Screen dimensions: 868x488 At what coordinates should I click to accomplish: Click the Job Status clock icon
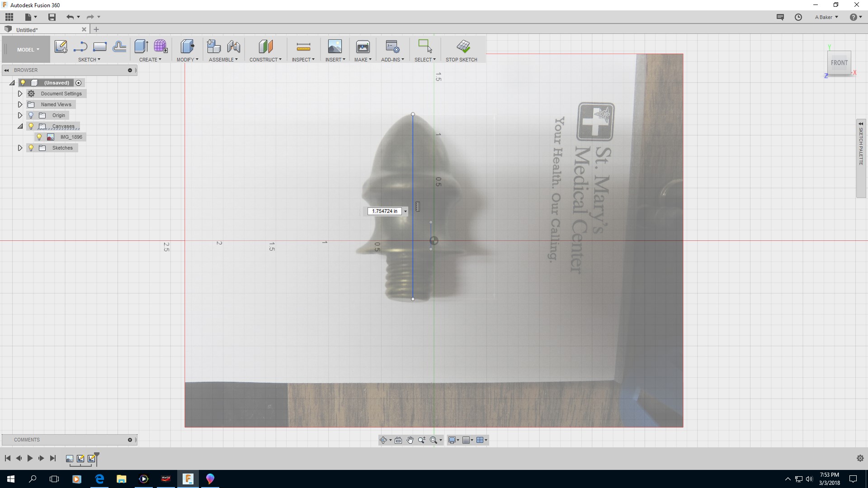click(x=798, y=17)
